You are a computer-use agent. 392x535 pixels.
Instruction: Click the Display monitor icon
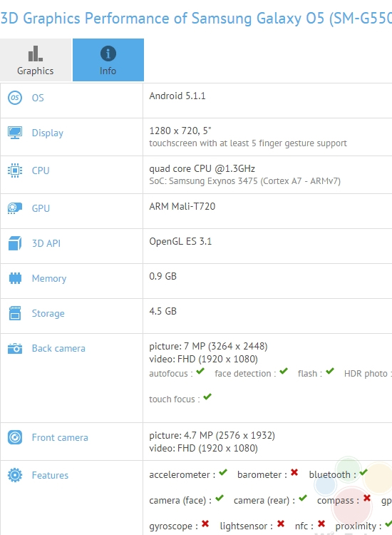point(15,133)
